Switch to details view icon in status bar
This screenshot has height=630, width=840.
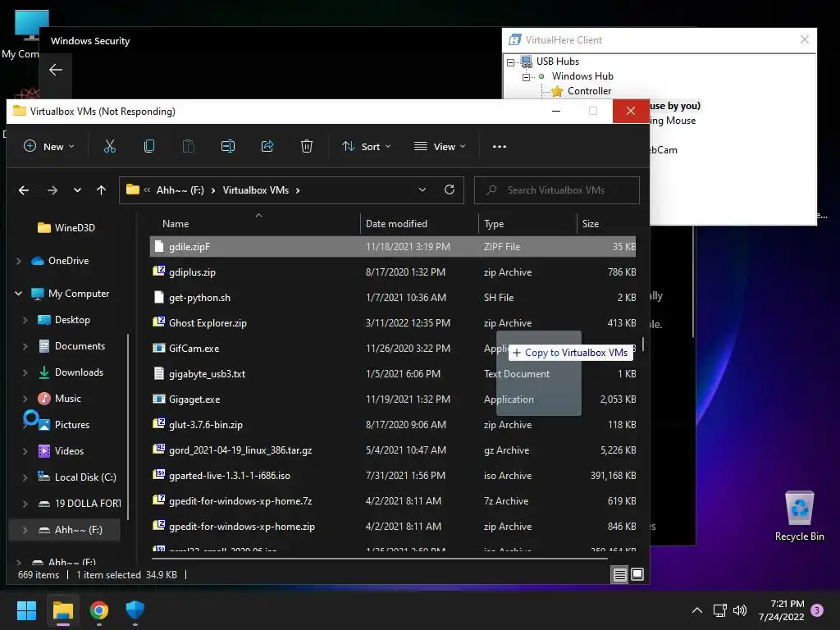click(x=620, y=575)
